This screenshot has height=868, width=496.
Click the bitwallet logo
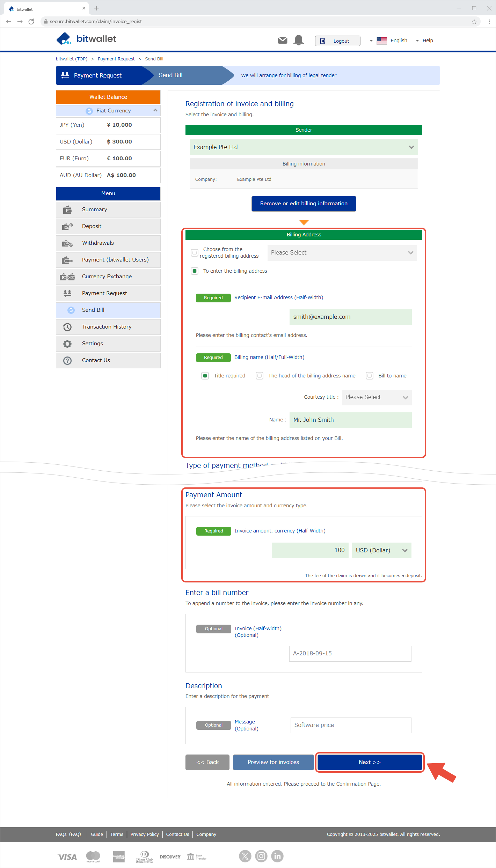[x=87, y=39]
